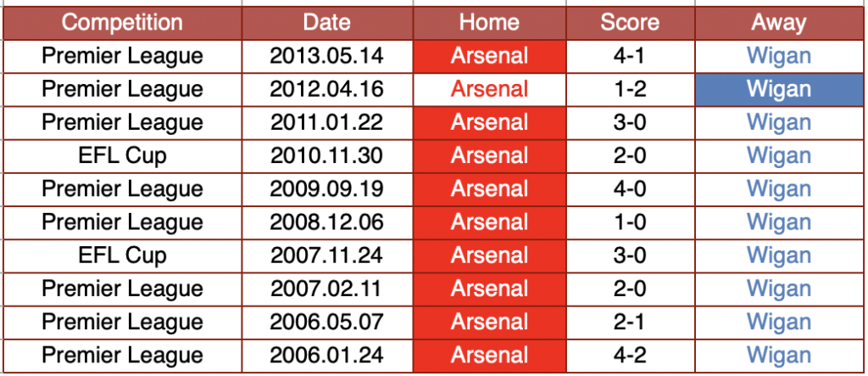Screen dimensions: 868x376
Task: Click the Away column header
Action: (x=779, y=23)
